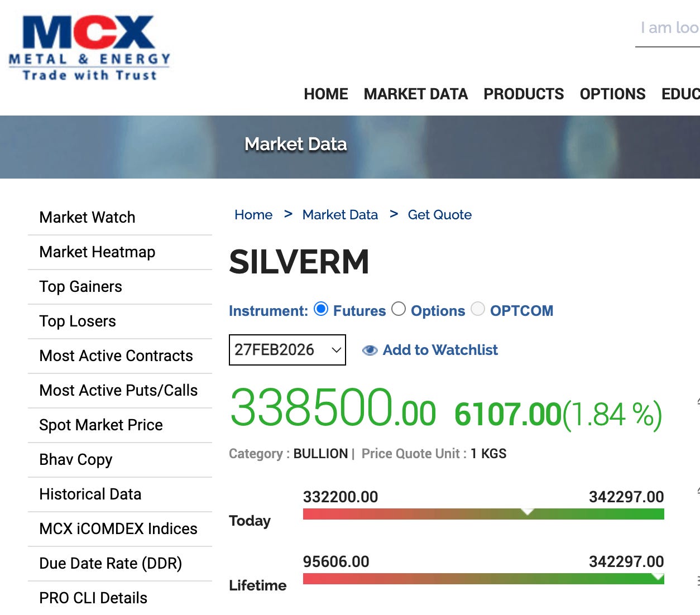The height and width of the screenshot is (615, 700).
Task: Open Top Gainers in the sidebar
Action: coord(120,287)
